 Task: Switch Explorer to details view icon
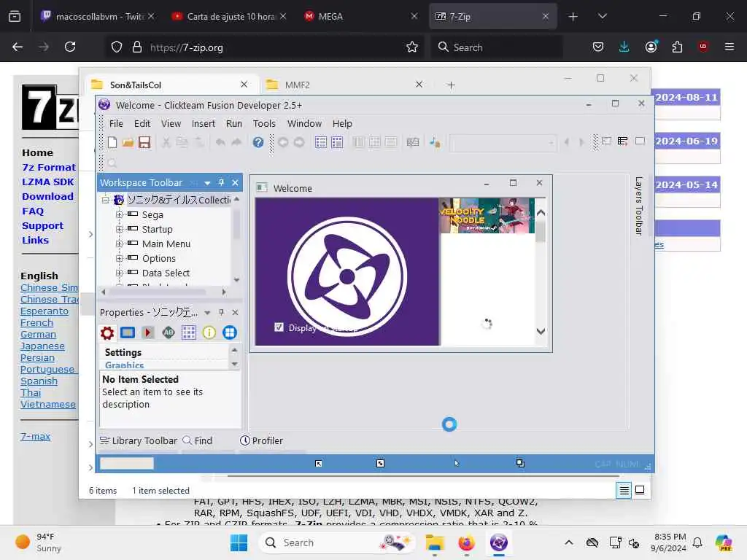624,490
